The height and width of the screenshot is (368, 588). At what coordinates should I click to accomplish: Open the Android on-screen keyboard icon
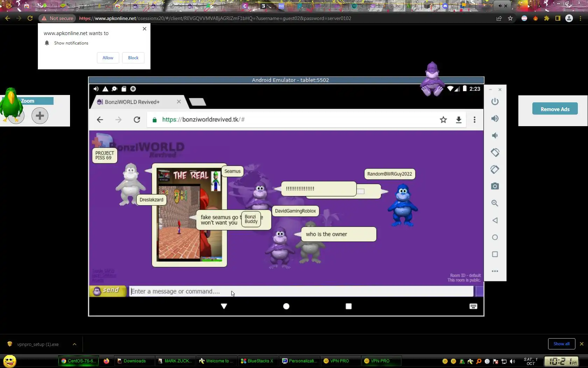pos(473,306)
